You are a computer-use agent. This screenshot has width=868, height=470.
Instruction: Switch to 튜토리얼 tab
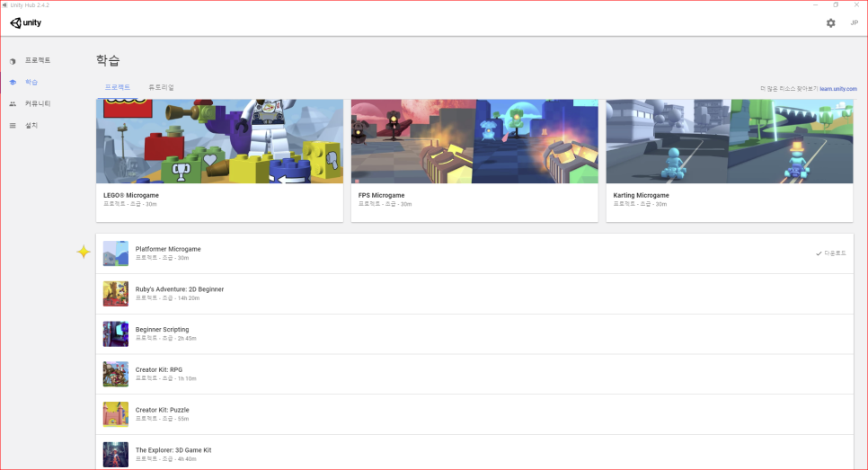[x=161, y=87]
